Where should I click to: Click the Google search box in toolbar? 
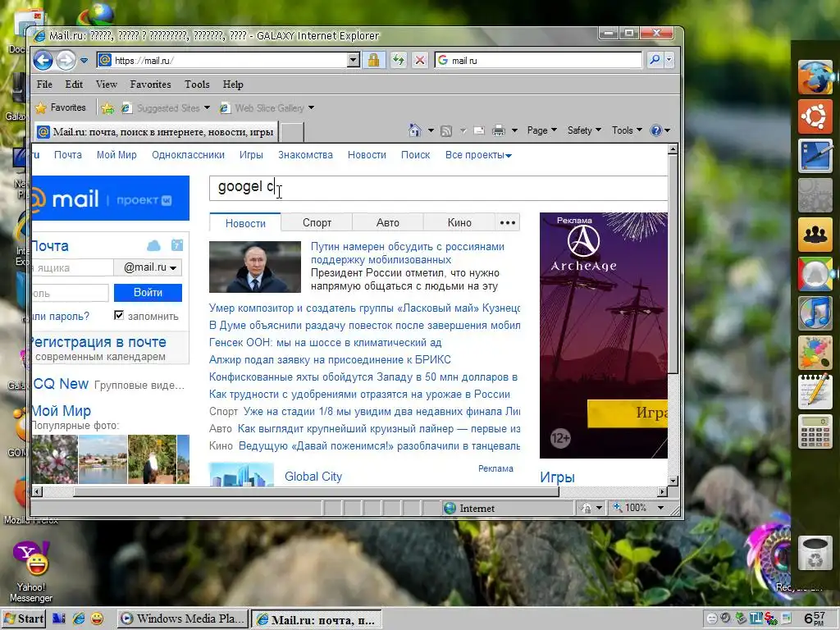pyautogui.click(x=538, y=61)
